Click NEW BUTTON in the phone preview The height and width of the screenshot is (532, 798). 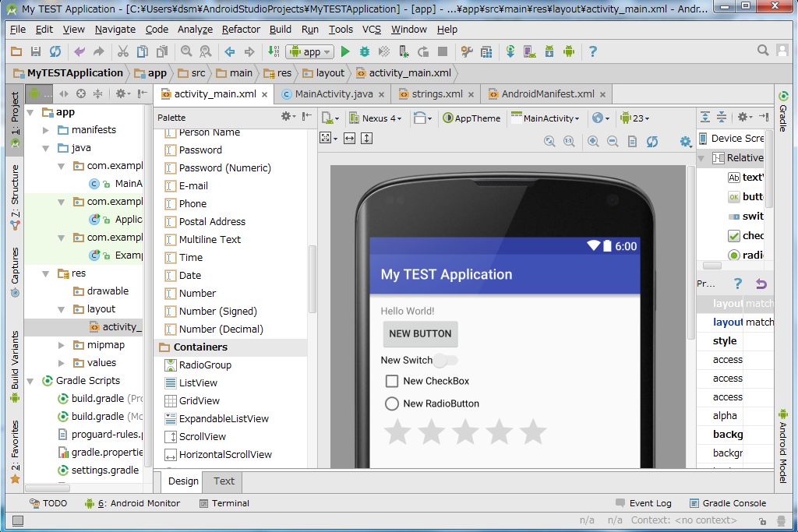click(x=420, y=333)
